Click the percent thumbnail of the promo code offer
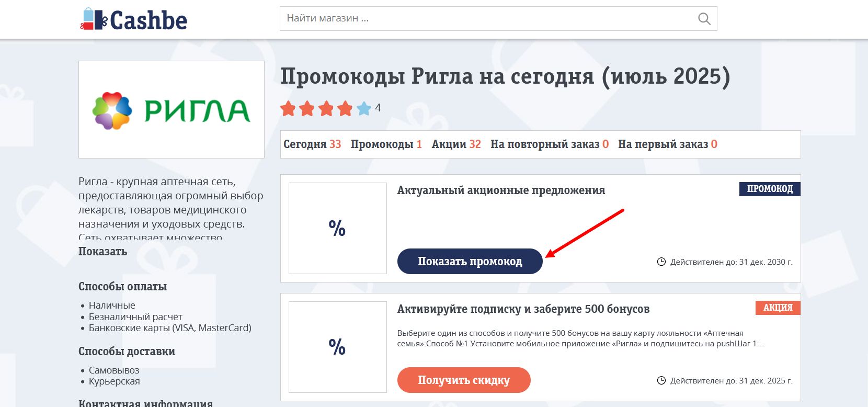 (338, 228)
